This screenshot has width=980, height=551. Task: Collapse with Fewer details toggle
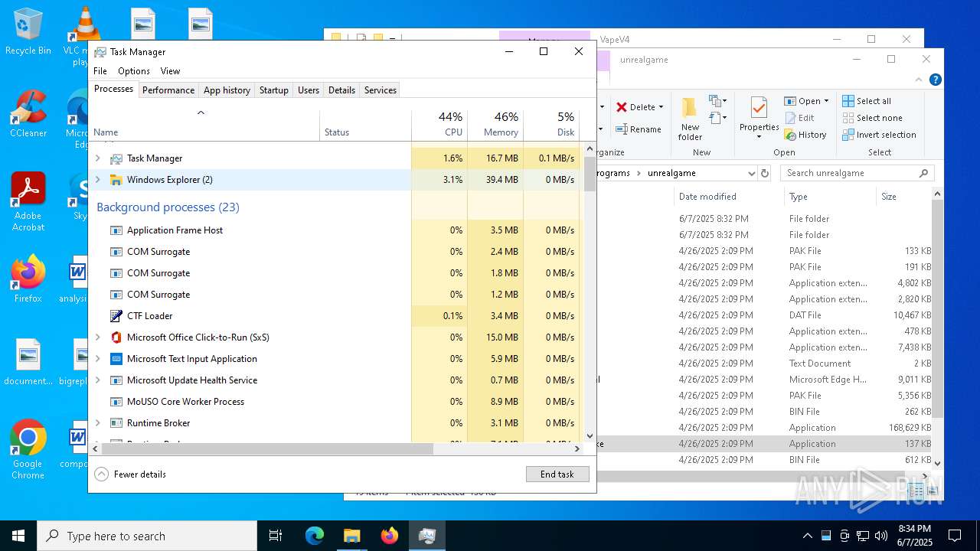[x=131, y=474]
